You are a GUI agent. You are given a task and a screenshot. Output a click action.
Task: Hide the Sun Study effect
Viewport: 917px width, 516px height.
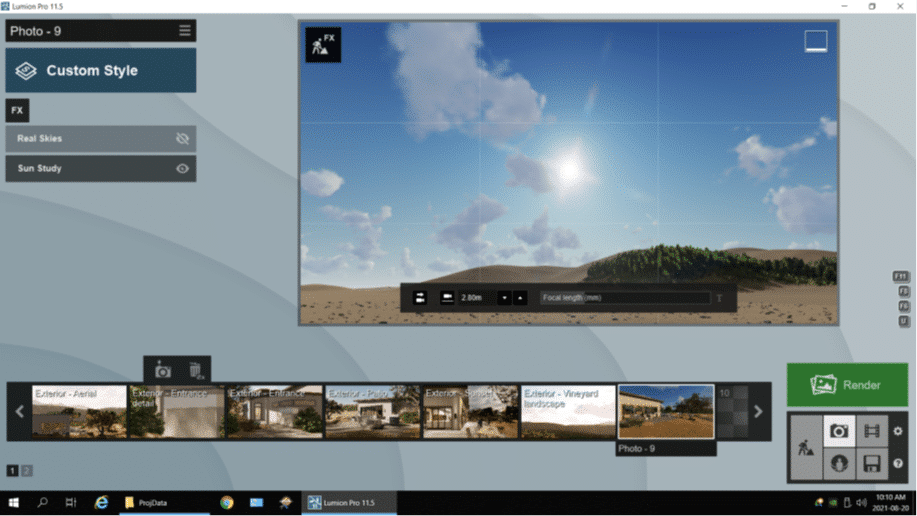click(x=182, y=169)
